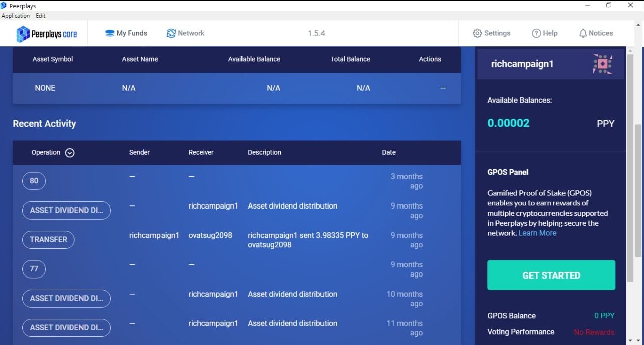This screenshot has width=644, height=345.
Task: Click the Settings gear icon
Action: (477, 33)
